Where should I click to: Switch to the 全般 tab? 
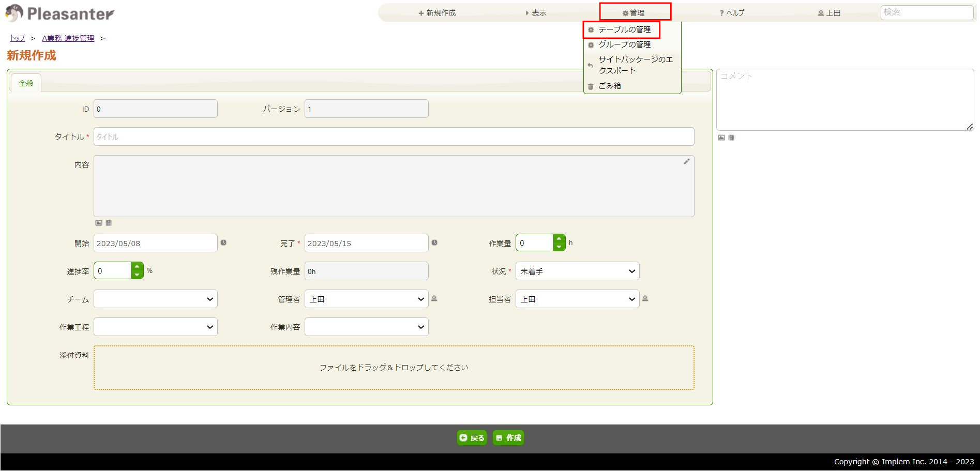(x=26, y=83)
